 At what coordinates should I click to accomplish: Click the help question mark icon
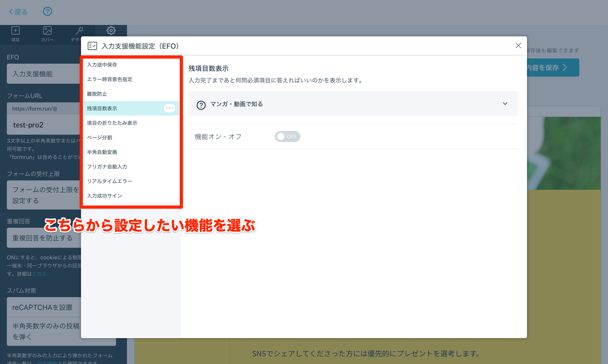click(47, 12)
